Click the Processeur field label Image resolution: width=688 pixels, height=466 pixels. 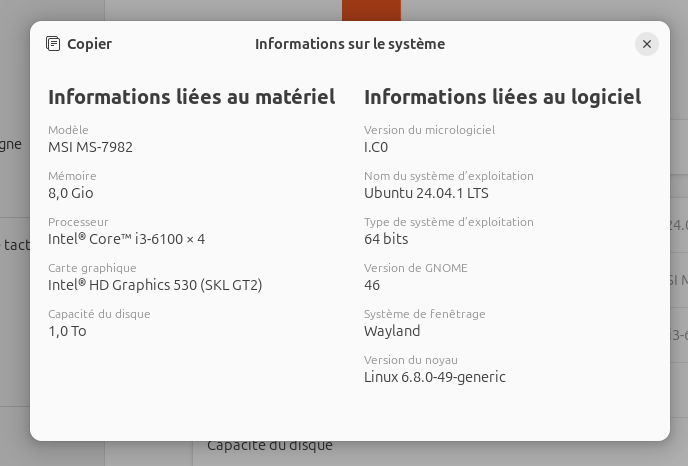point(78,222)
